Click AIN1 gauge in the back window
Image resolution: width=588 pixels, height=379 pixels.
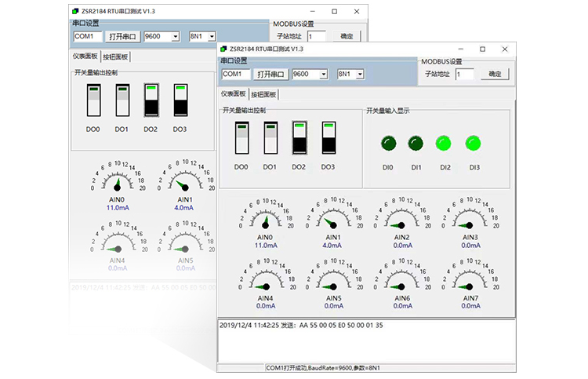(185, 177)
